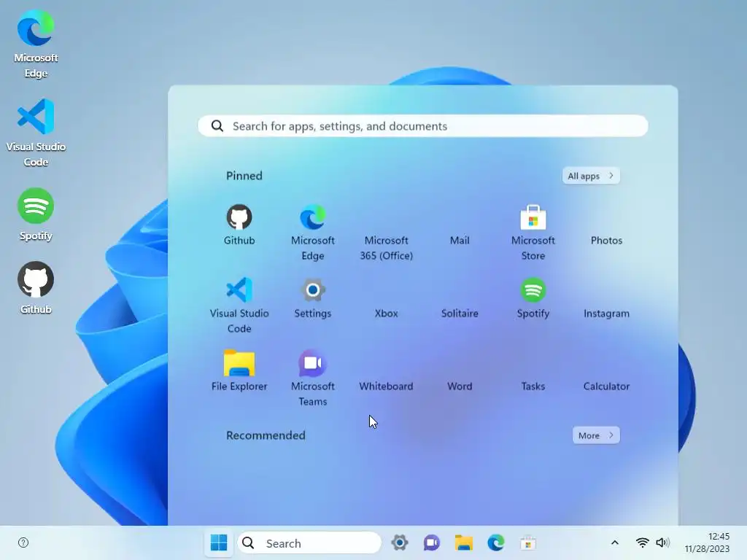The height and width of the screenshot is (560, 747).
Task: Open Settings from the Pinned apps
Action: tap(312, 298)
